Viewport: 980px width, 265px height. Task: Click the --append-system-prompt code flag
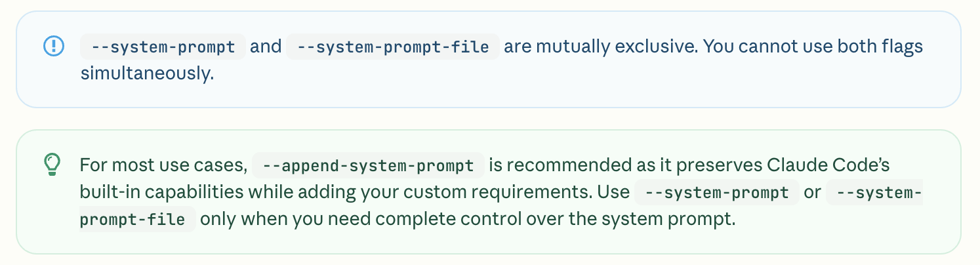coord(367,165)
